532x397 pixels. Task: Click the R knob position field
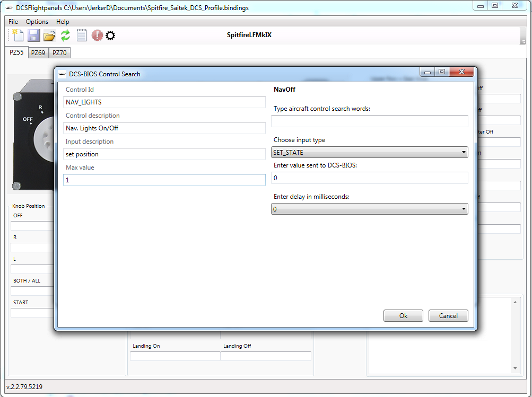coord(32,248)
